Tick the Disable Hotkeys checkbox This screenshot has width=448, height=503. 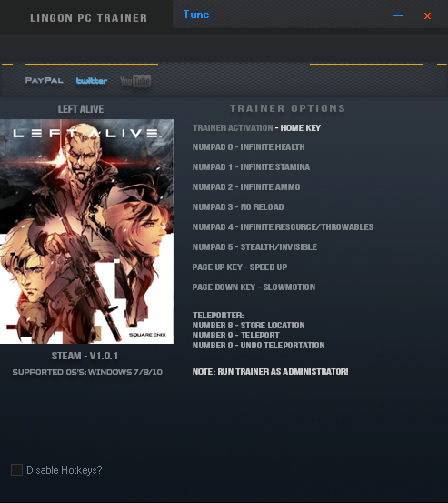point(16,470)
